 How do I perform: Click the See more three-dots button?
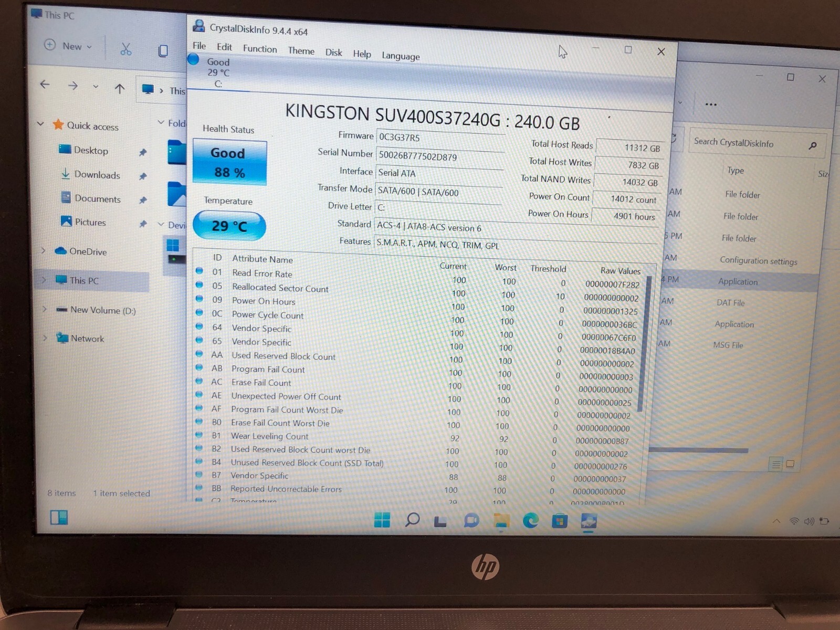point(711,104)
